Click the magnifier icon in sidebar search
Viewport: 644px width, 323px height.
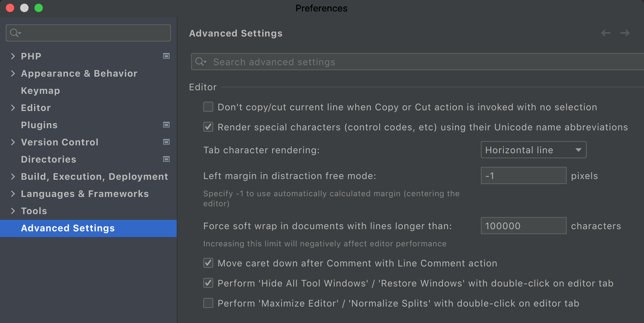pyautogui.click(x=15, y=33)
